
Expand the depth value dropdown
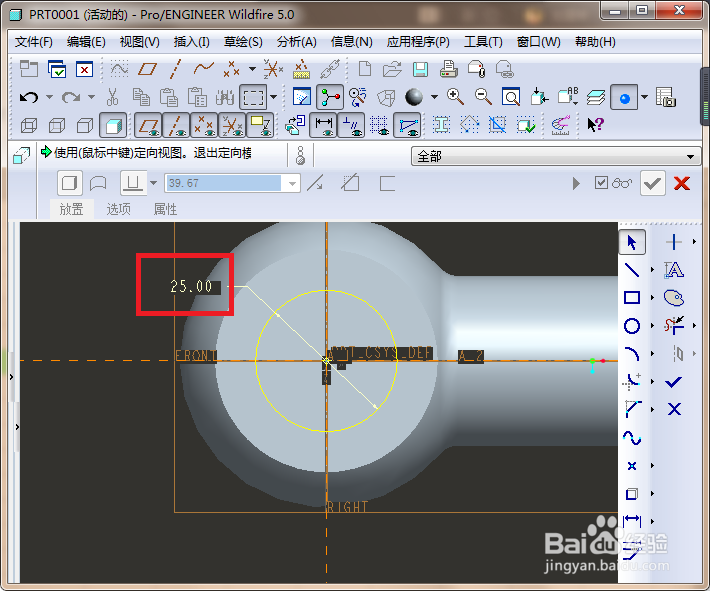point(292,183)
